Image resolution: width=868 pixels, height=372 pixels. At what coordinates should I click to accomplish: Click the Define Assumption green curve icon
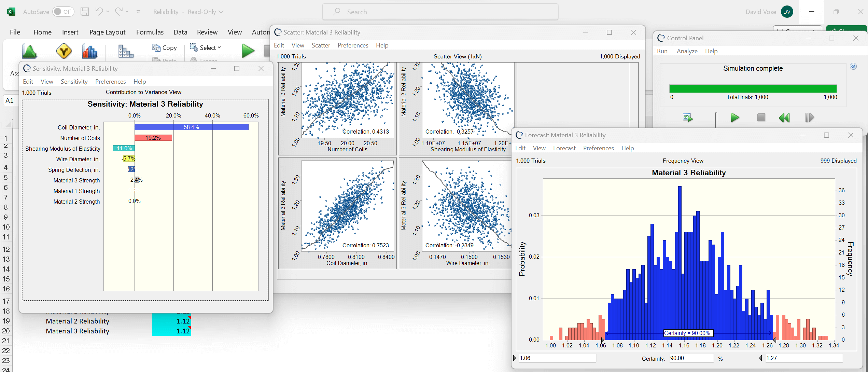click(x=29, y=51)
